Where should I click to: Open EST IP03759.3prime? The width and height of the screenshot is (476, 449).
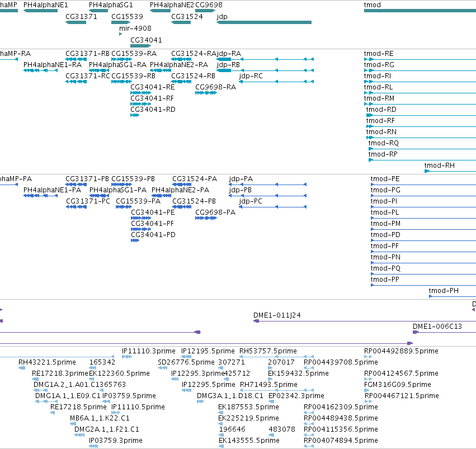click(116, 441)
